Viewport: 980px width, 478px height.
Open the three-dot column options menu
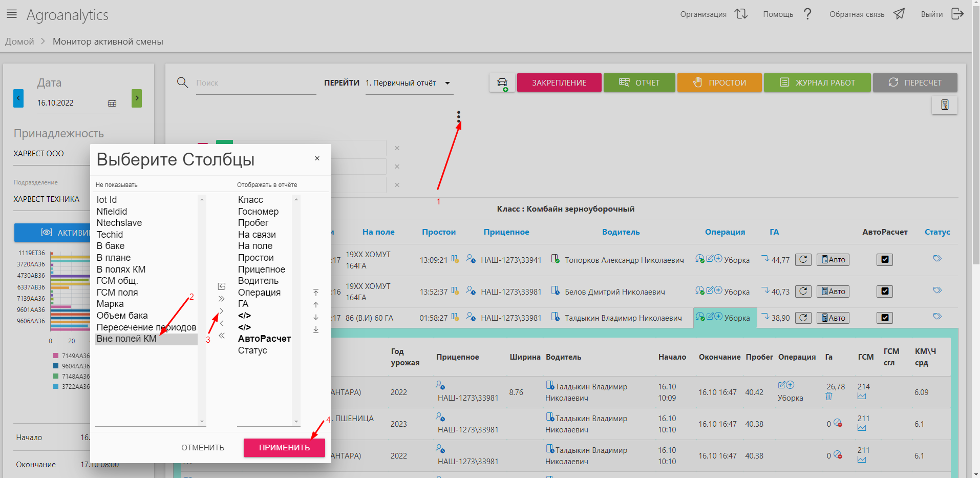point(459,117)
